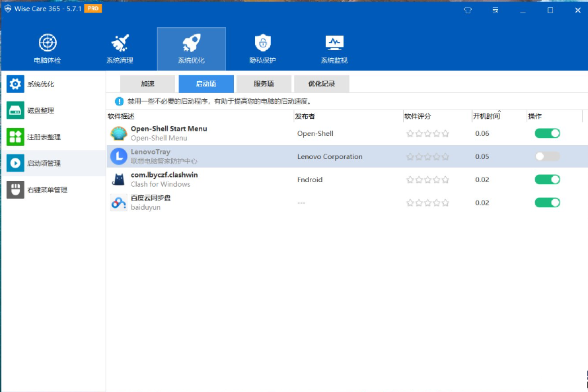
Task: Enable the LenovoTray startup toggle
Action: 546,156
